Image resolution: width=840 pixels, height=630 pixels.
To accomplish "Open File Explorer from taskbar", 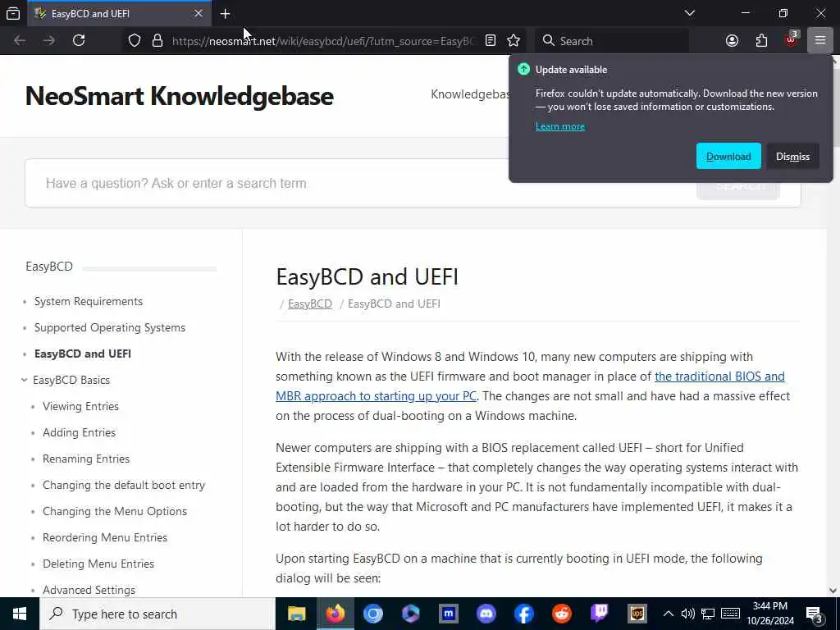I will tap(297, 614).
